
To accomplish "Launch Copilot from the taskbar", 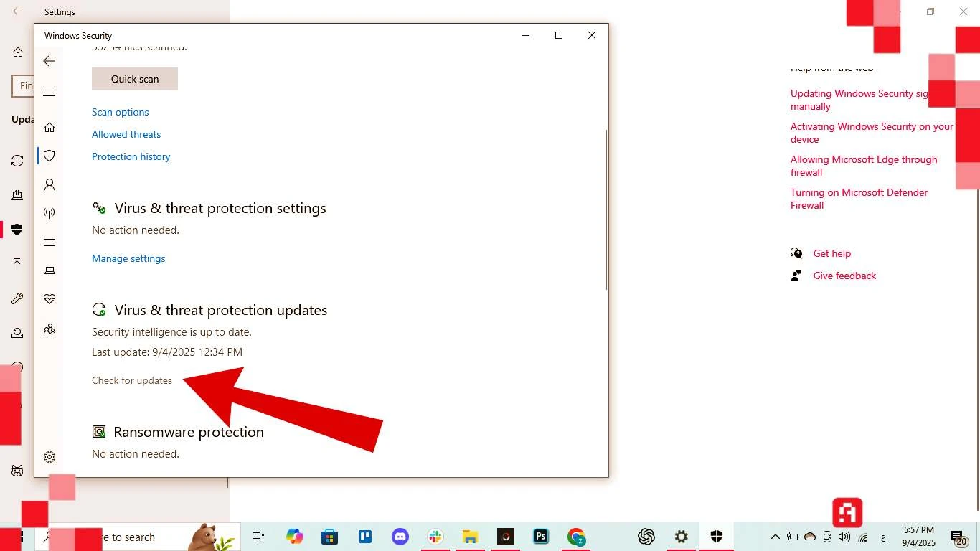I will pyautogui.click(x=294, y=537).
